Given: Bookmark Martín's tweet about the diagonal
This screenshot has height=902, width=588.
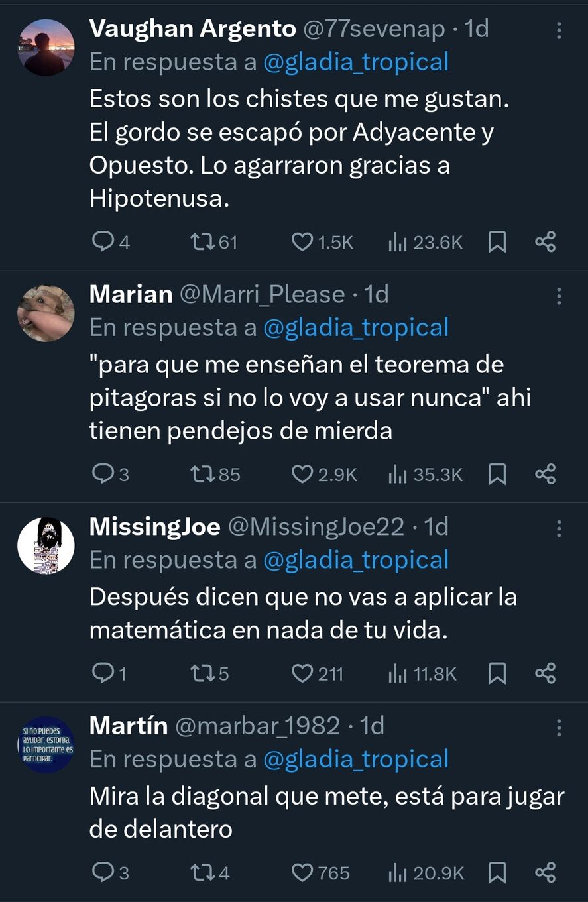Looking at the screenshot, I should click(497, 874).
